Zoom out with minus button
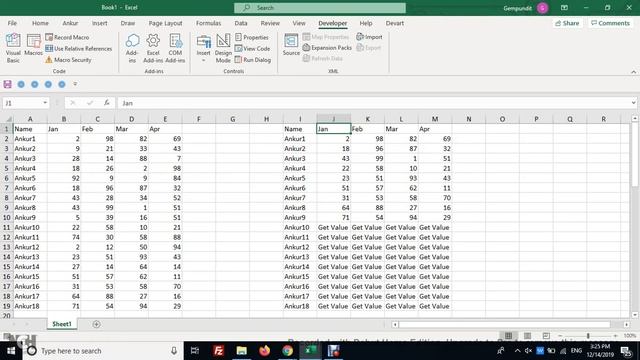 pos(560,336)
